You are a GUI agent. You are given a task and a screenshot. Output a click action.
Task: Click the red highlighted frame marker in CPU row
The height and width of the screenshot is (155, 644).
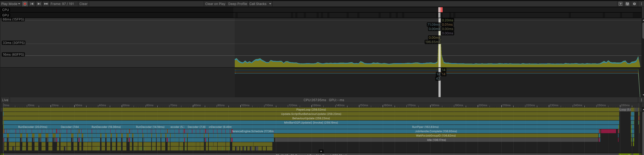[442, 10]
